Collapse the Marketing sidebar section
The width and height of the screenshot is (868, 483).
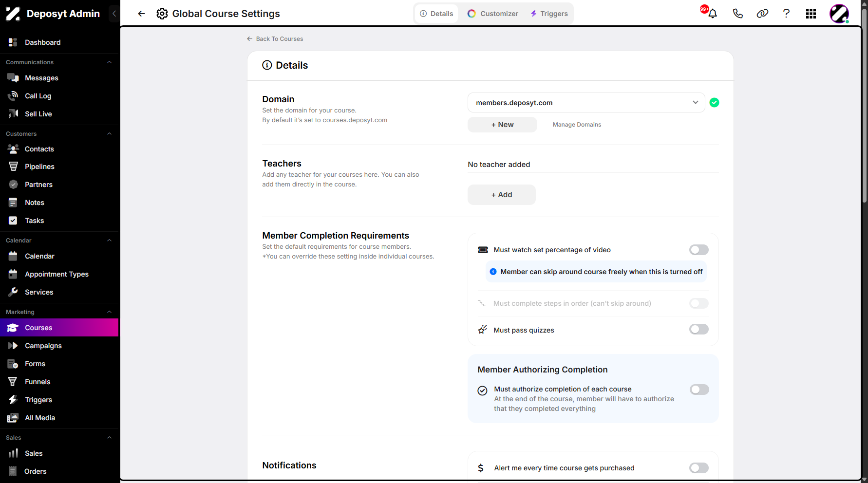click(x=109, y=312)
